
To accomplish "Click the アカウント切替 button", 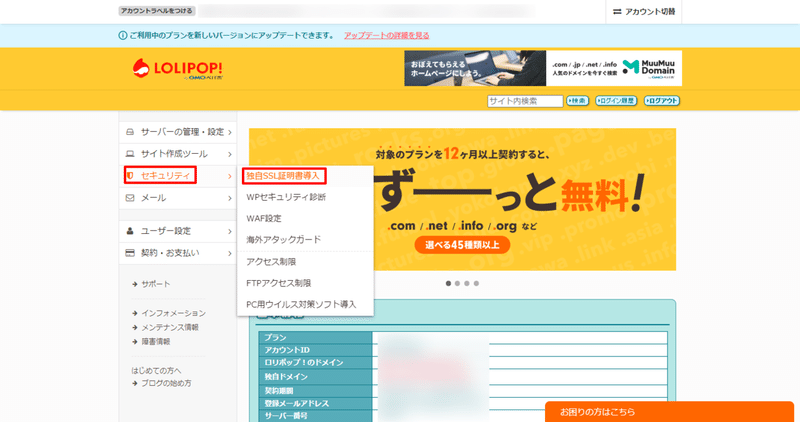I will coord(644,11).
